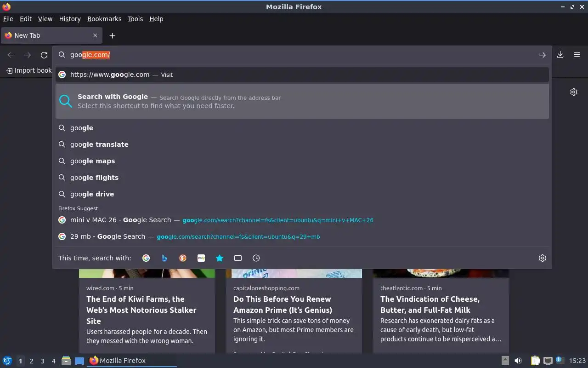Open the Help menu
Screen dimensions: 588x368
coord(156,19)
